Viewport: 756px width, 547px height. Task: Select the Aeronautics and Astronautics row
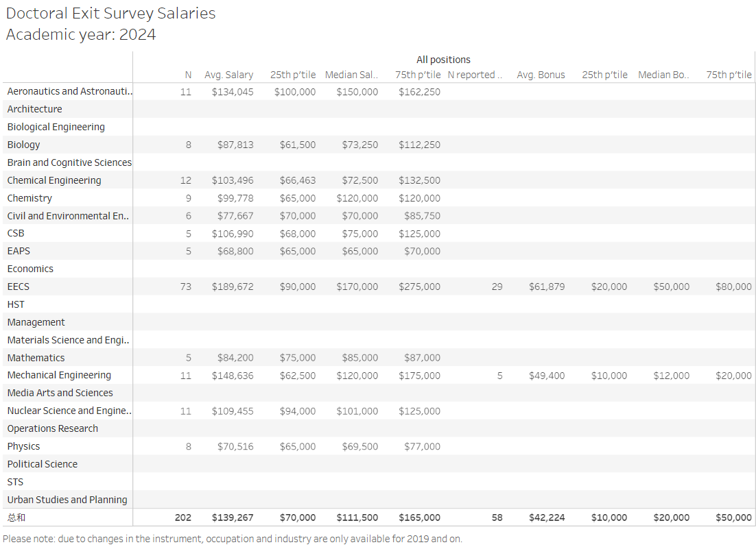point(69,91)
